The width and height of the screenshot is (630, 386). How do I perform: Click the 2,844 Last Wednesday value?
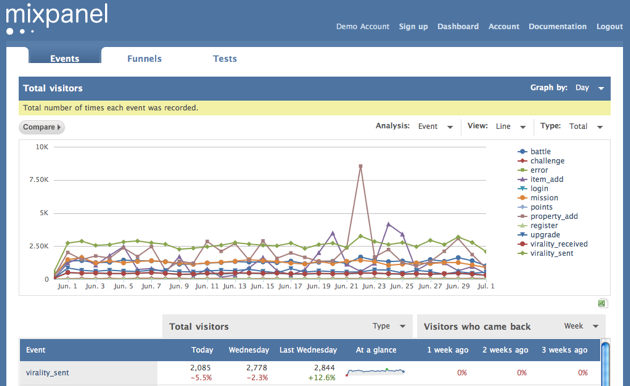click(x=324, y=368)
